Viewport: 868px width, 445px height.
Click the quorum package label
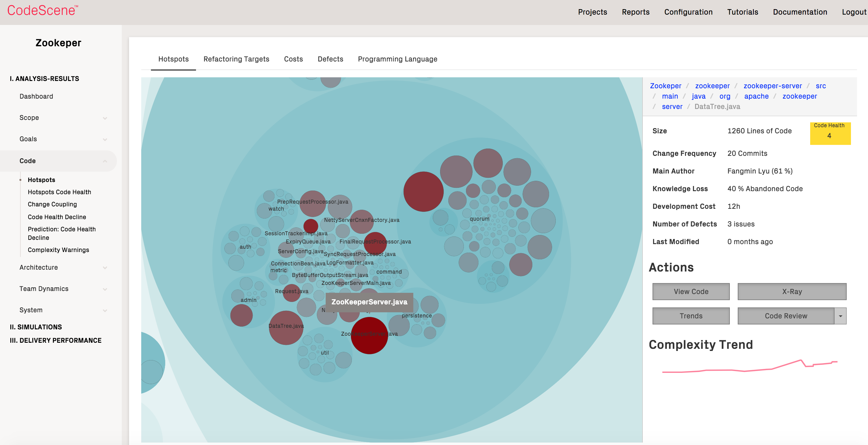pos(479,219)
